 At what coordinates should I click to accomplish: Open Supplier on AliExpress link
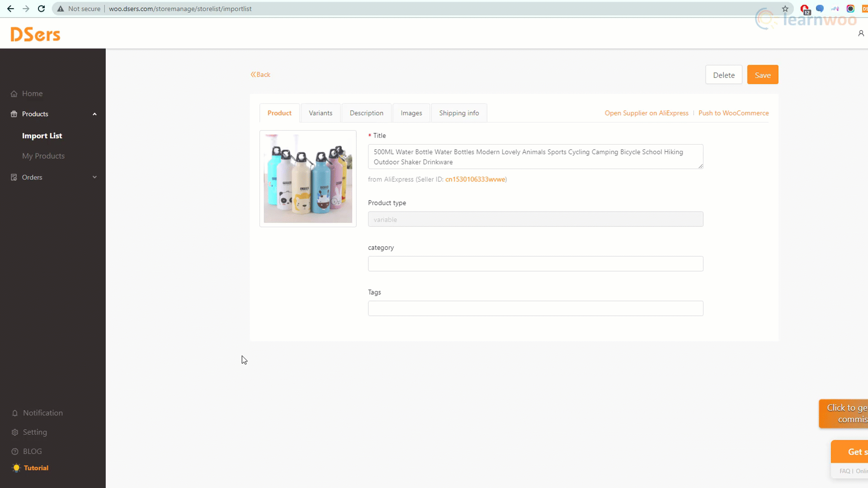point(646,113)
